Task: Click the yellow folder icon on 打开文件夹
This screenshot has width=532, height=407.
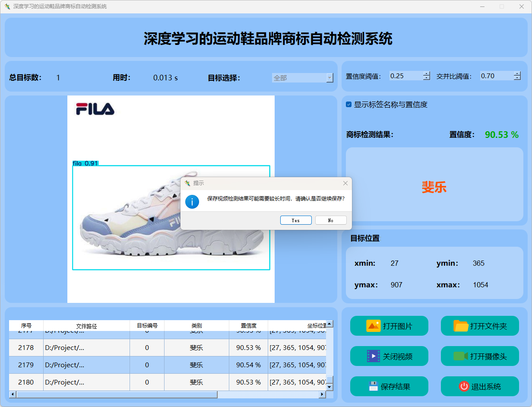Action: pyautogui.click(x=461, y=326)
